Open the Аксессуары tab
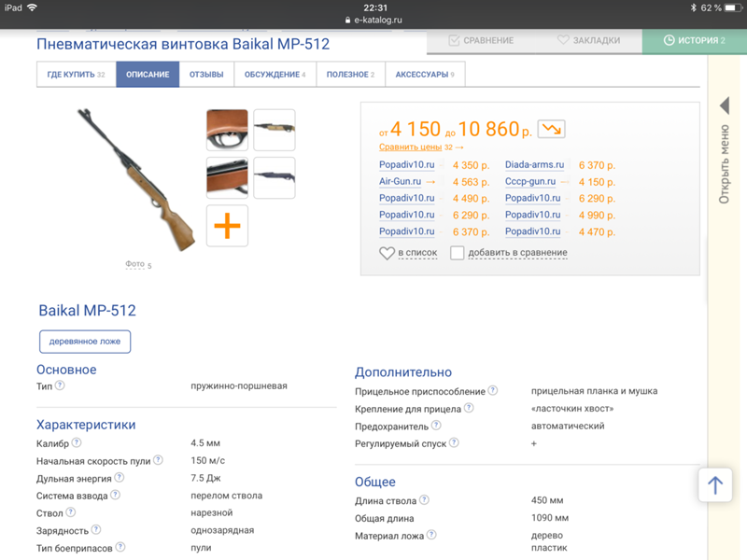The width and height of the screenshot is (747, 560). [425, 75]
